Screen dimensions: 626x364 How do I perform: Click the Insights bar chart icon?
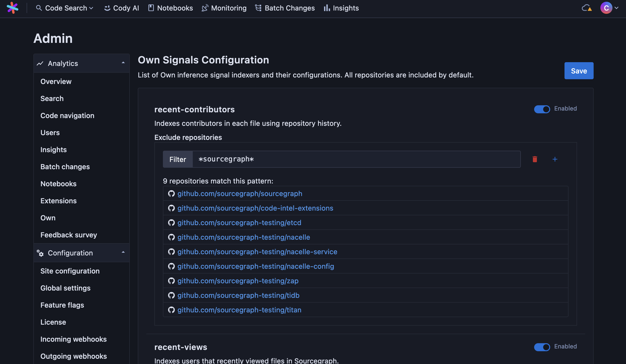[327, 8]
